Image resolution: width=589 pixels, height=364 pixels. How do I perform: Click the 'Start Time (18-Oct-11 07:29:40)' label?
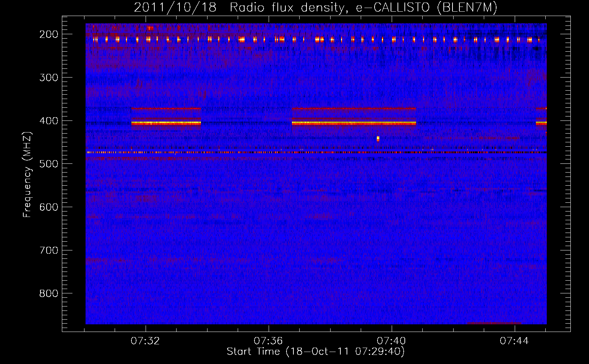pyautogui.click(x=316, y=352)
